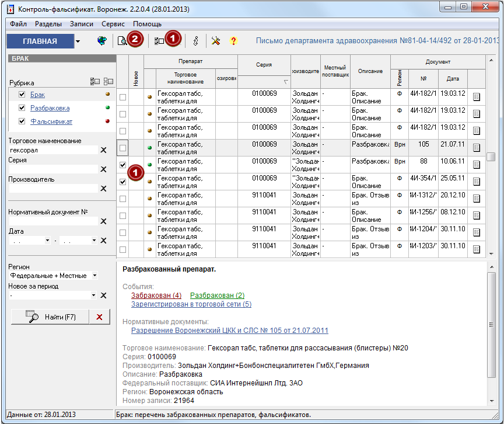The height and width of the screenshot is (424, 504).
Task: Open the Разбракован (2) link
Action: point(217,296)
